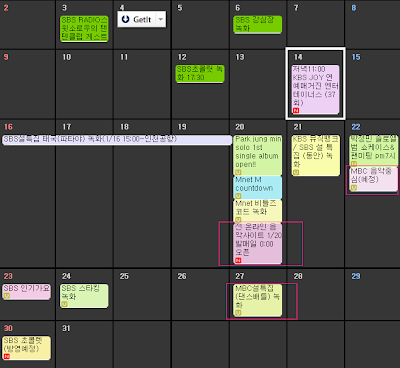
Task: Select date number 26
Action: tap(182, 276)
